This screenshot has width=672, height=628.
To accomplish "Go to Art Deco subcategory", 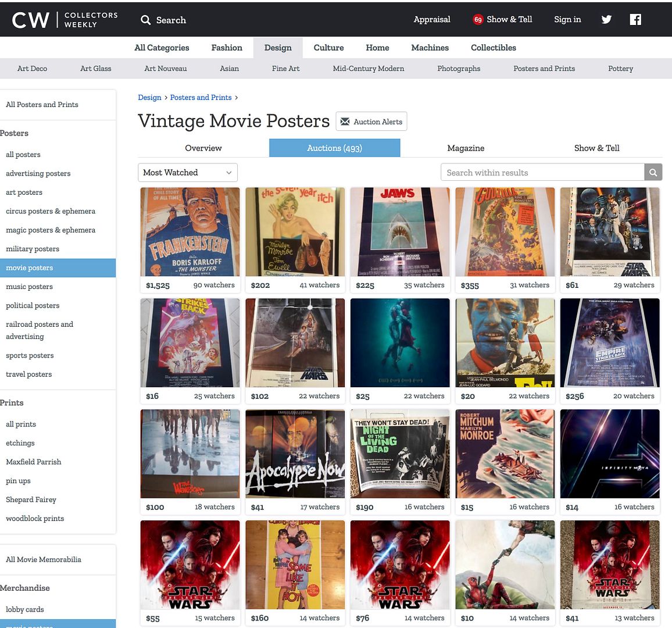I will coord(32,69).
